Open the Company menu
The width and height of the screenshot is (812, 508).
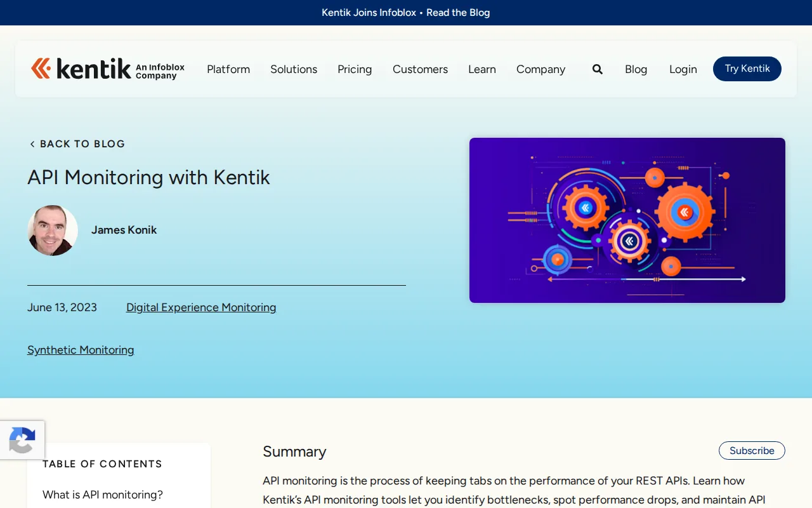pos(540,69)
